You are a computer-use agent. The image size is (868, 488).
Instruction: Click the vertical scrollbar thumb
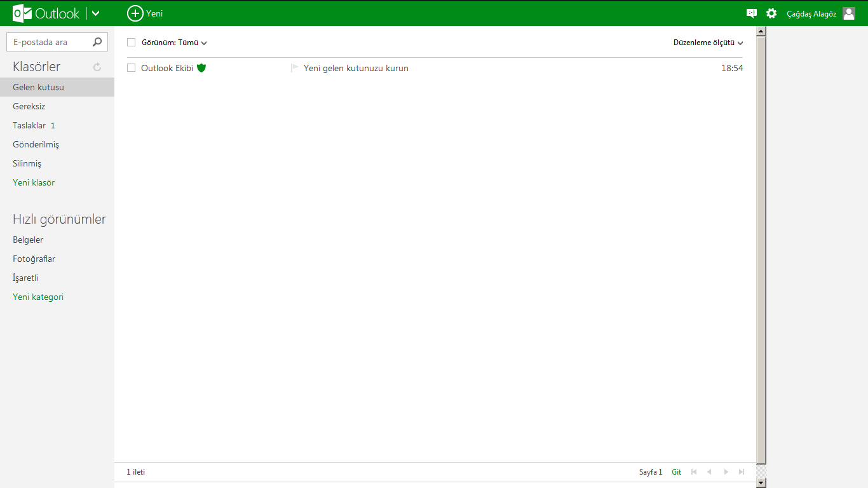761,250
